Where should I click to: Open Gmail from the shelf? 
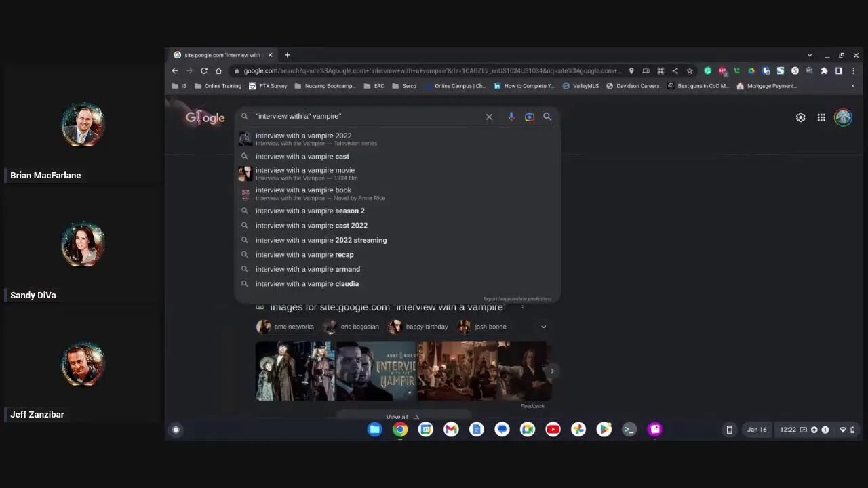451,429
